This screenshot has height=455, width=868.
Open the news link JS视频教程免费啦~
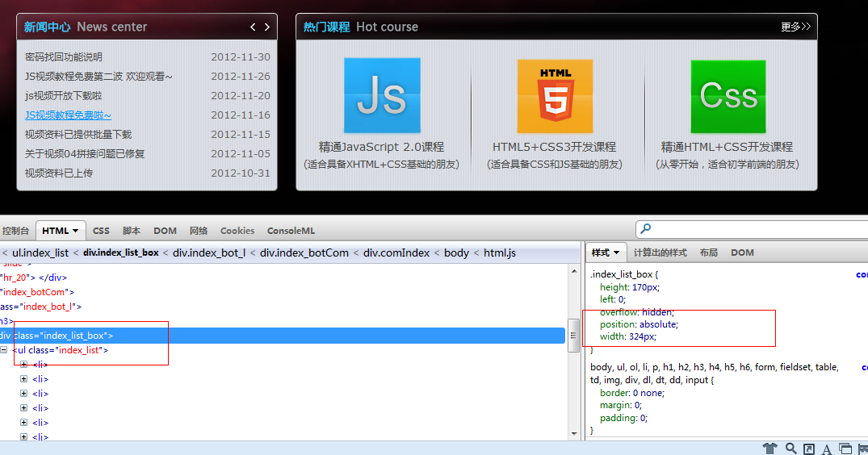point(68,115)
